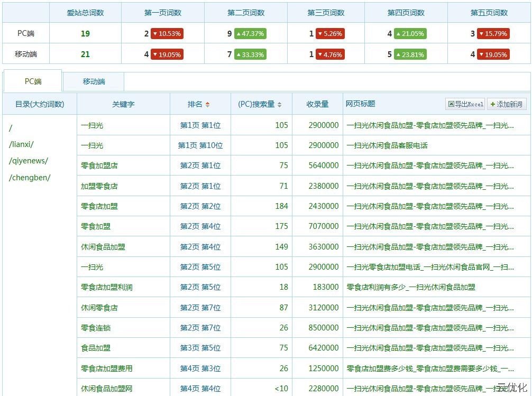The width and height of the screenshot is (532, 396).
Task: Open keyword 休闲食品加盟
Action: 103,247
